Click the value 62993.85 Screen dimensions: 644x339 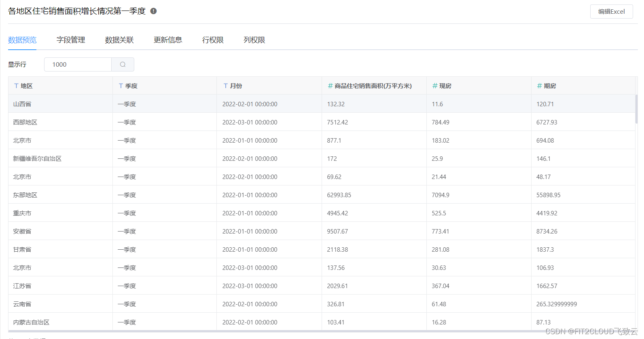click(x=339, y=195)
